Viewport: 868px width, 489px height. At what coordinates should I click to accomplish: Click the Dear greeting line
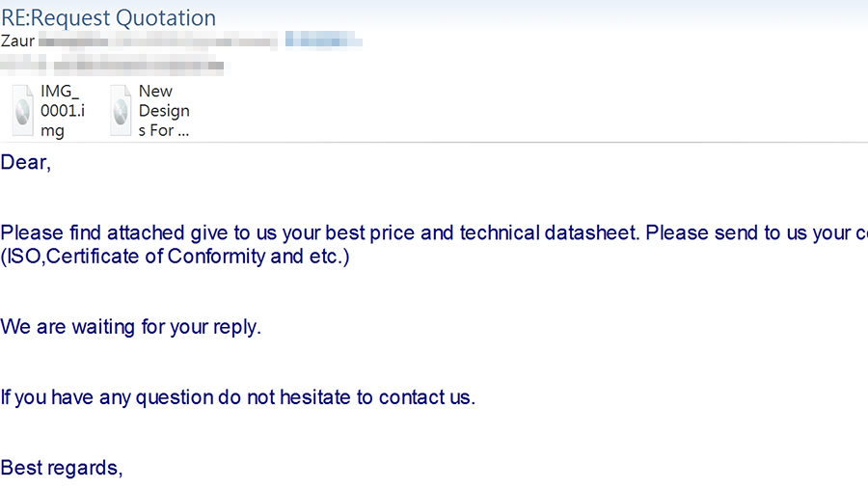click(26, 163)
